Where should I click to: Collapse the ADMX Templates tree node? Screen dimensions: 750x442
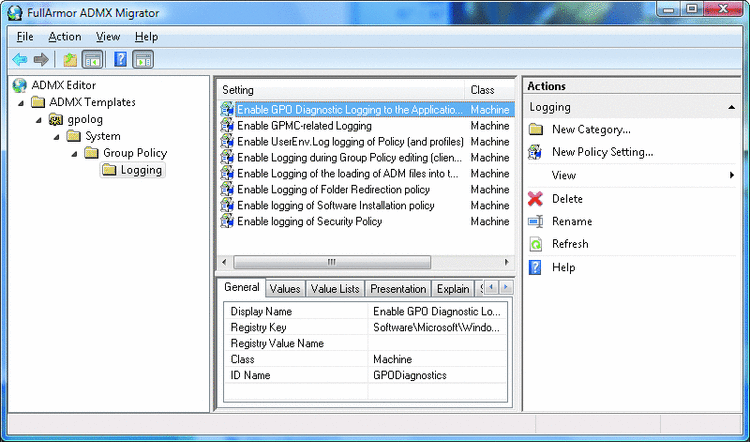click(22, 103)
